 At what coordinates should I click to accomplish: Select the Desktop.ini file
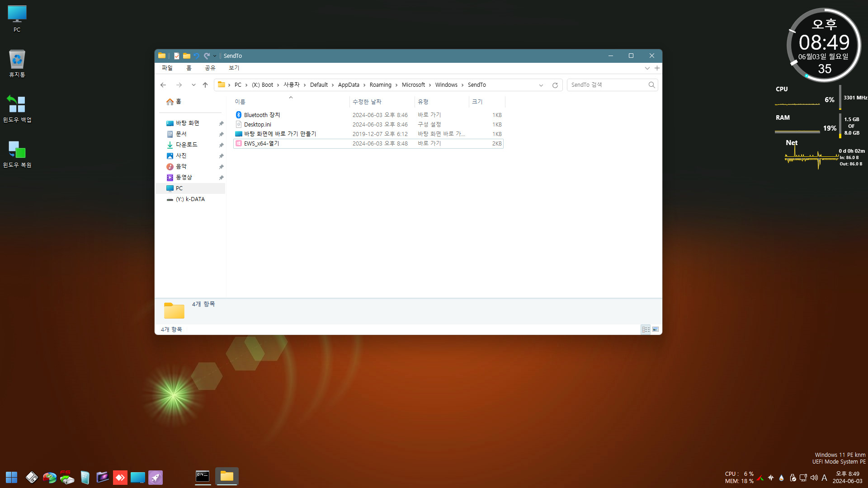(368, 125)
